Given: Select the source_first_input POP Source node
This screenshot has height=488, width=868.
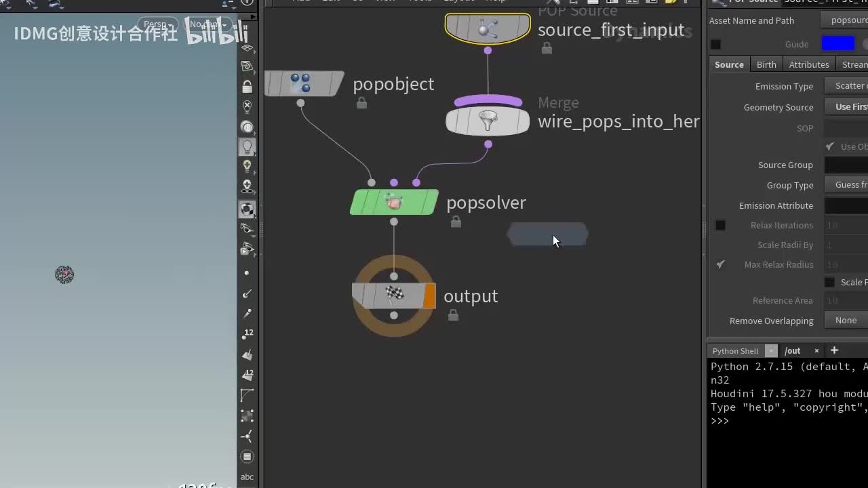Looking at the screenshot, I should coord(488,28).
